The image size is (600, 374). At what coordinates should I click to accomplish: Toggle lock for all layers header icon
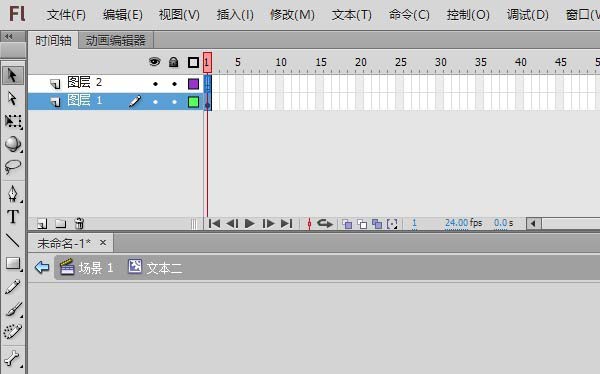point(174,62)
